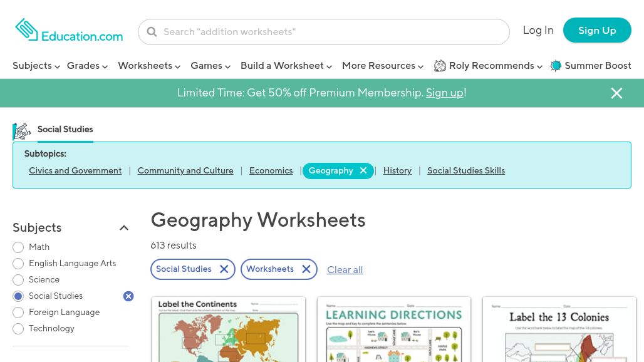Viewport: 644px width, 362px height.
Task: Remove the Social Studies filter chip
Action: [224, 269]
